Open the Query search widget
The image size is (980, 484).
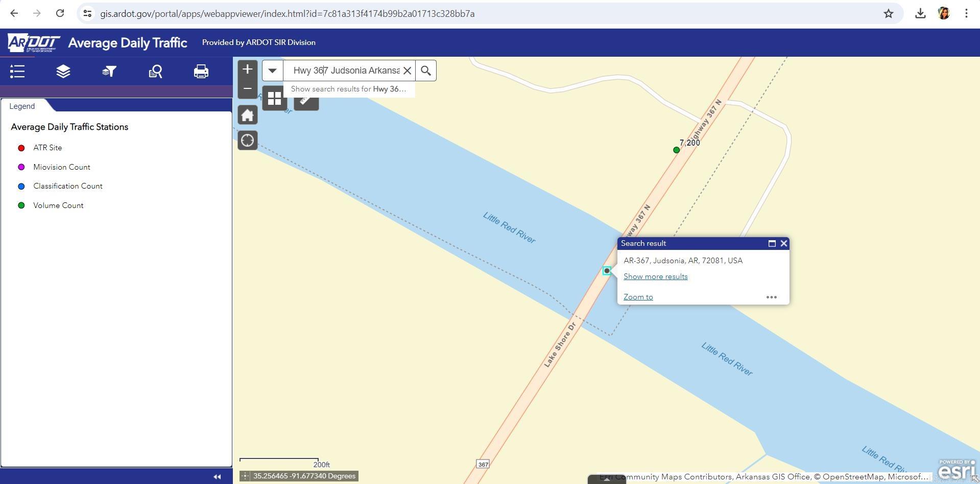[x=155, y=72]
